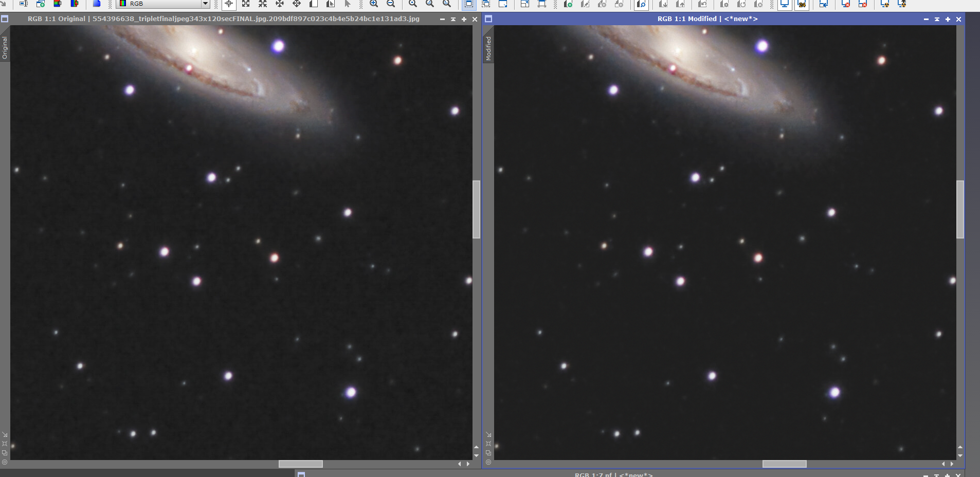Click the middle magnifier zoom preset icon
Screen dimensions: 980x477
[x=430, y=4]
